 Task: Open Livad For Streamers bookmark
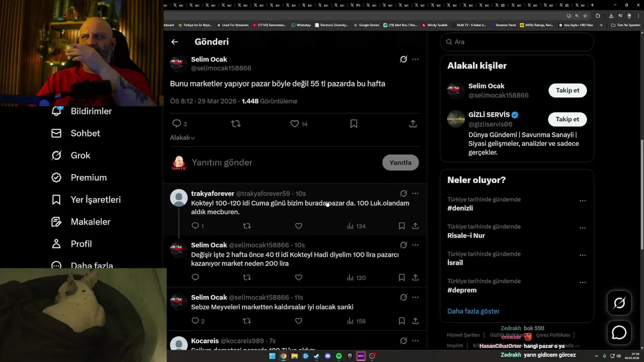tap(232, 25)
